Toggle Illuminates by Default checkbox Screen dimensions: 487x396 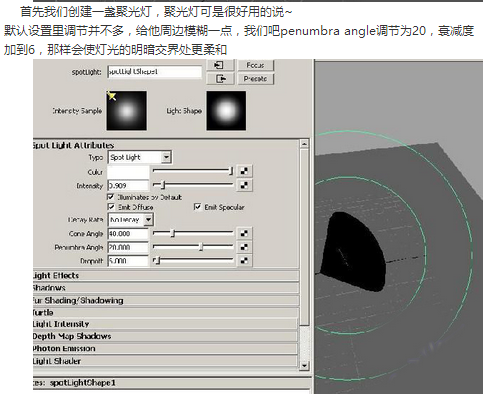pos(111,197)
